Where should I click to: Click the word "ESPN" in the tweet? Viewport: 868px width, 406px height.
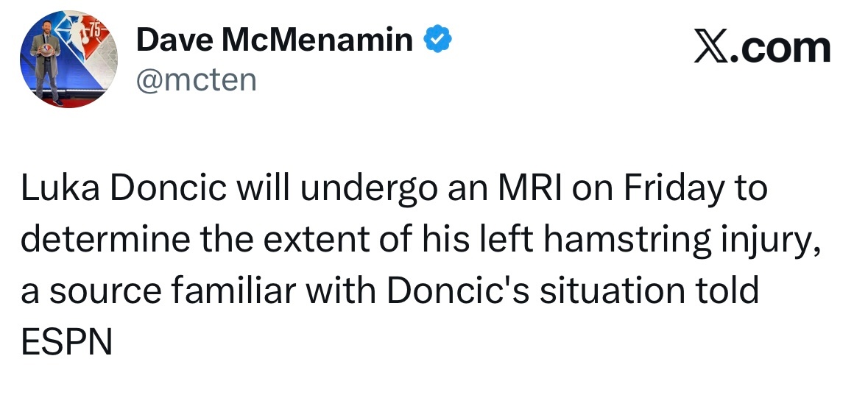click(66, 341)
